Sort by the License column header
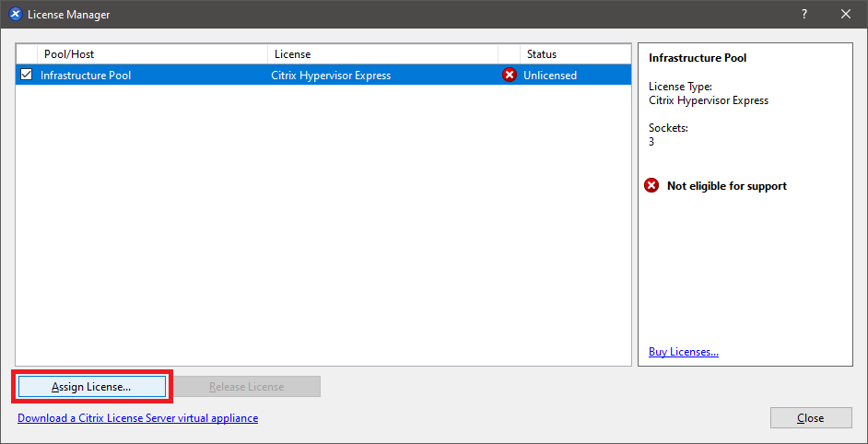868x444 pixels. (382, 54)
